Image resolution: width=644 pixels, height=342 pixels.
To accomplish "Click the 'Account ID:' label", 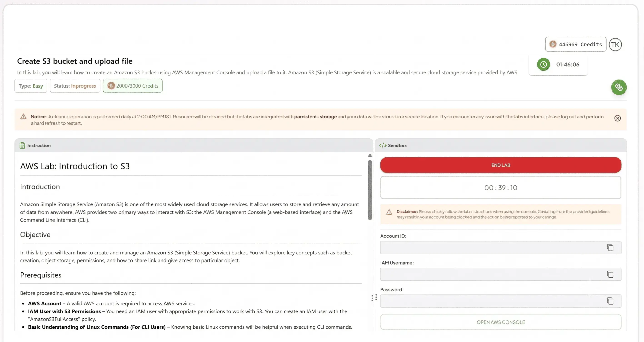I will [x=393, y=236].
